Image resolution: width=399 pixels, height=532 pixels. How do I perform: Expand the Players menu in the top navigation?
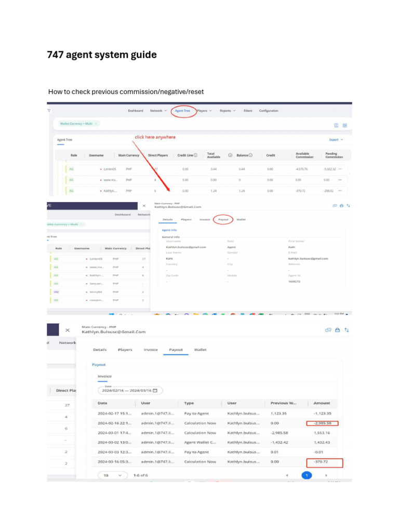pyautogui.click(x=204, y=111)
